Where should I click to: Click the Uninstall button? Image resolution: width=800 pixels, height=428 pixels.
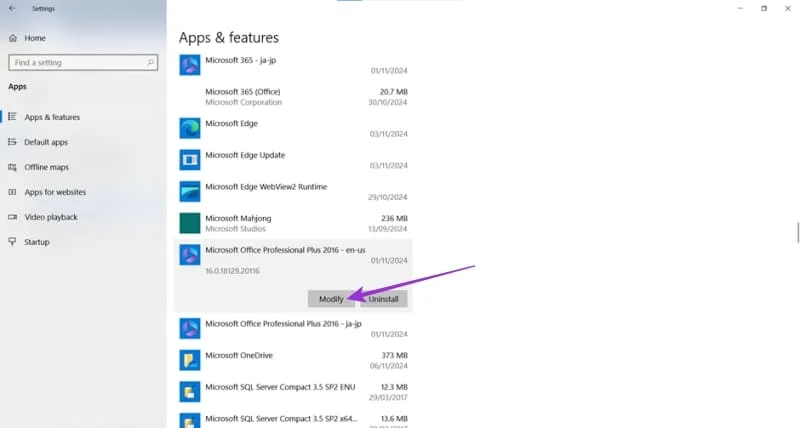point(384,299)
